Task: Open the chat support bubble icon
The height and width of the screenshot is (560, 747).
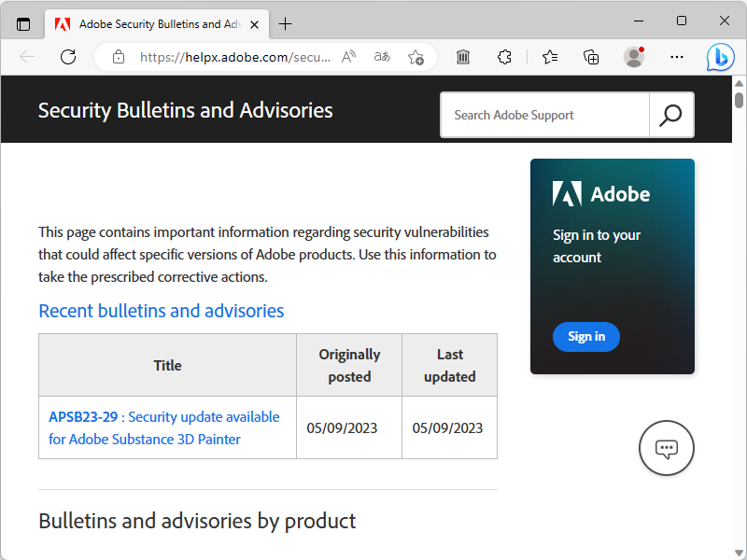Action: (x=666, y=448)
